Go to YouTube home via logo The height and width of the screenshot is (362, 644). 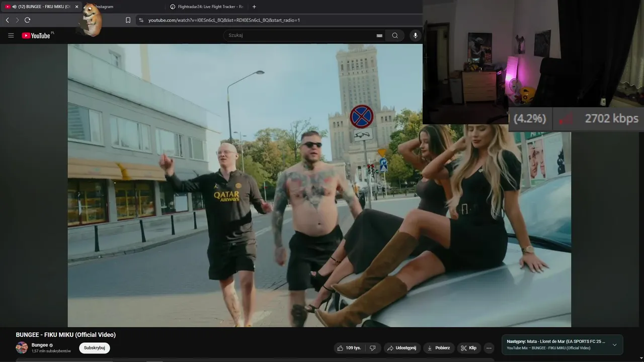coord(37,35)
